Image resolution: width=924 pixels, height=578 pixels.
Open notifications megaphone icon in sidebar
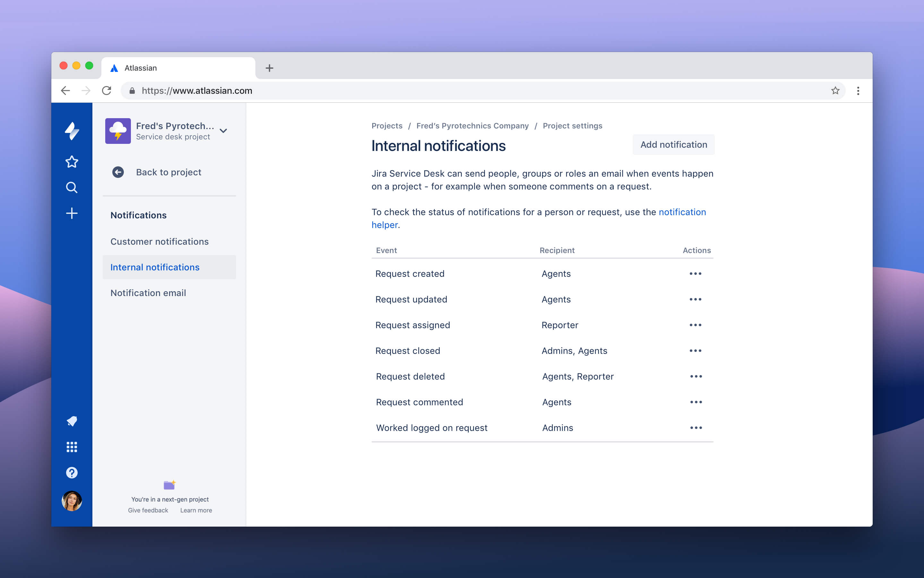pyautogui.click(x=72, y=421)
